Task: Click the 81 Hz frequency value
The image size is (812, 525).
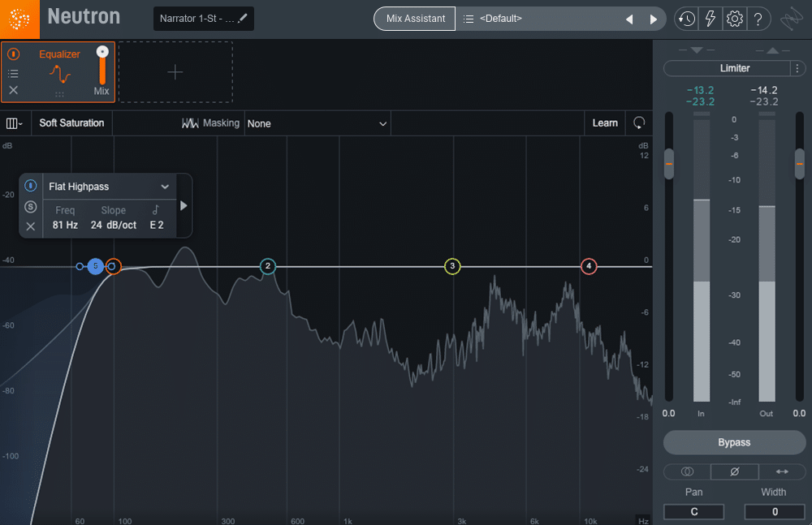Action: click(x=65, y=226)
